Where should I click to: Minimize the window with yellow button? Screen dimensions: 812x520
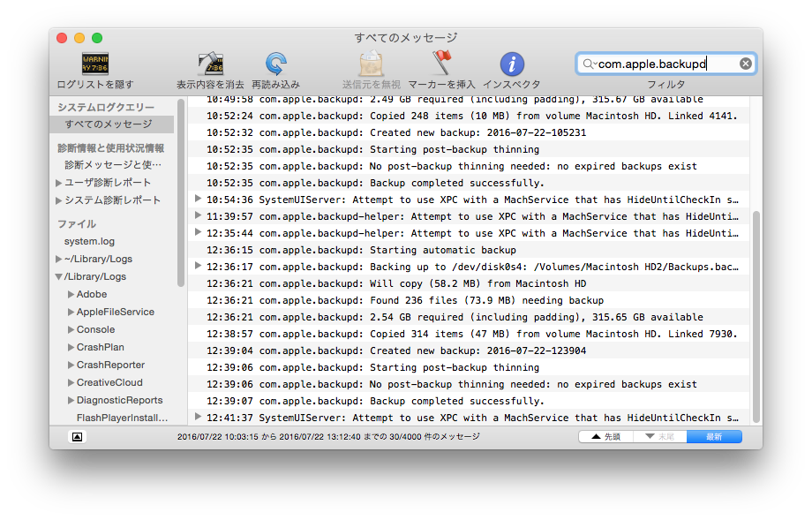pyautogui.click(x=79, y=38)
